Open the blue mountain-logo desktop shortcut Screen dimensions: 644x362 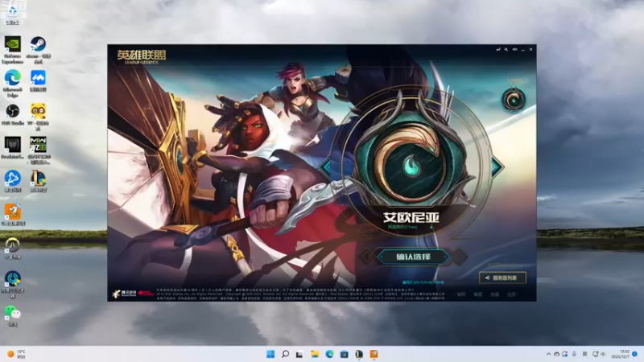tap(38, 80)
